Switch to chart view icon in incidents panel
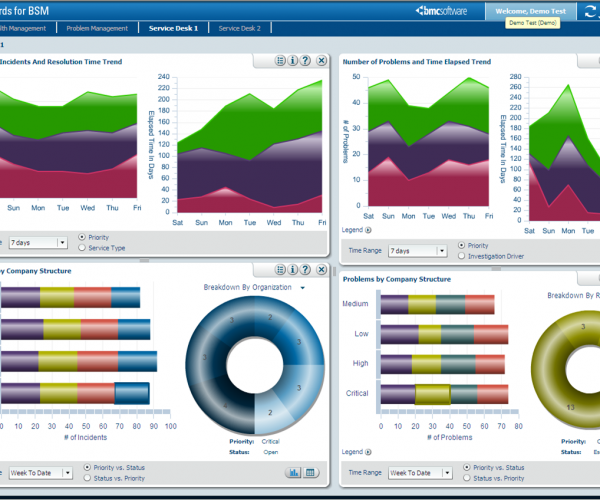The image size is (600, 500). 293,473
